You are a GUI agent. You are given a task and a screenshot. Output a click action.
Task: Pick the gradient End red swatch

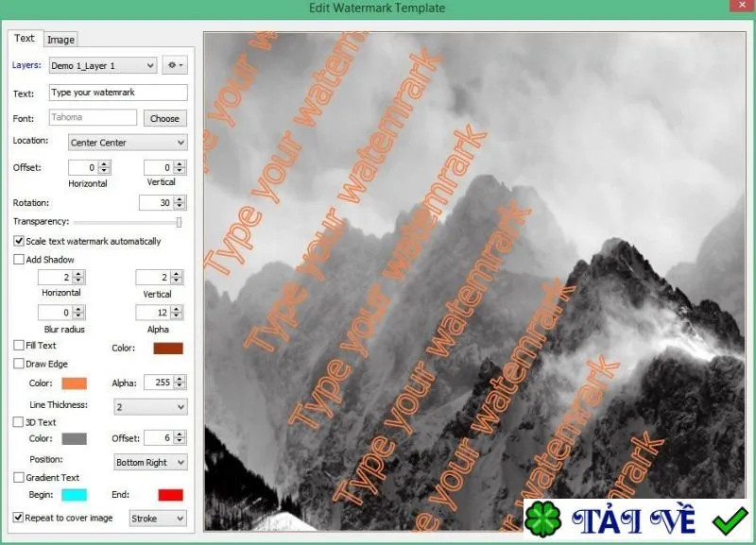pos(171,495)
